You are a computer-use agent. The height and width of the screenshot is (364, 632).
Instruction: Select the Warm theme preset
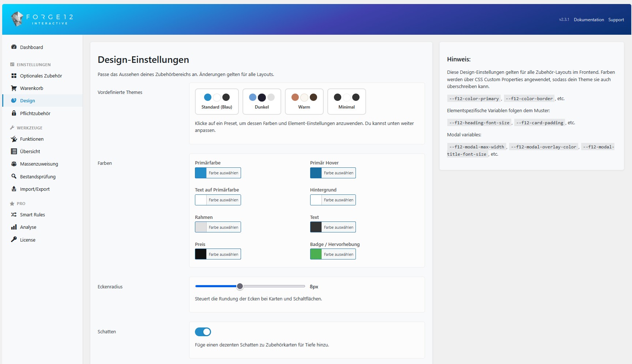[x=304, y=102]
